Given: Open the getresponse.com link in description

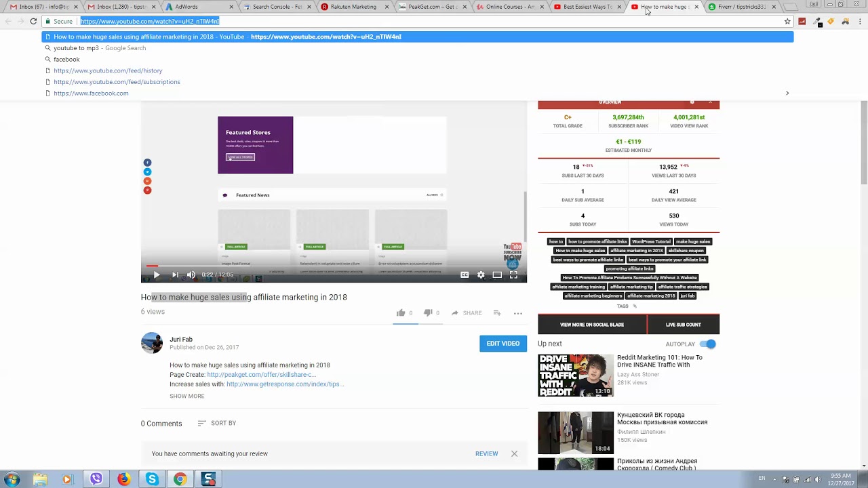Looking at the screenshot, I should [x=285, y=384].
